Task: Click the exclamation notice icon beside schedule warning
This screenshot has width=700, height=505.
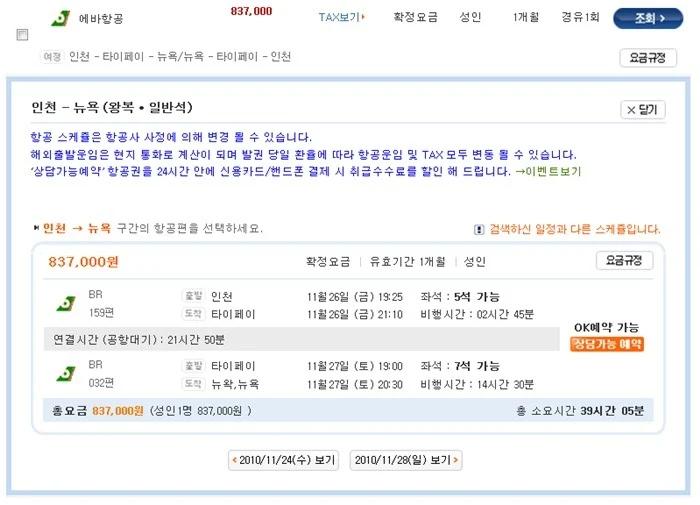Action: click(x=479, y=230)
